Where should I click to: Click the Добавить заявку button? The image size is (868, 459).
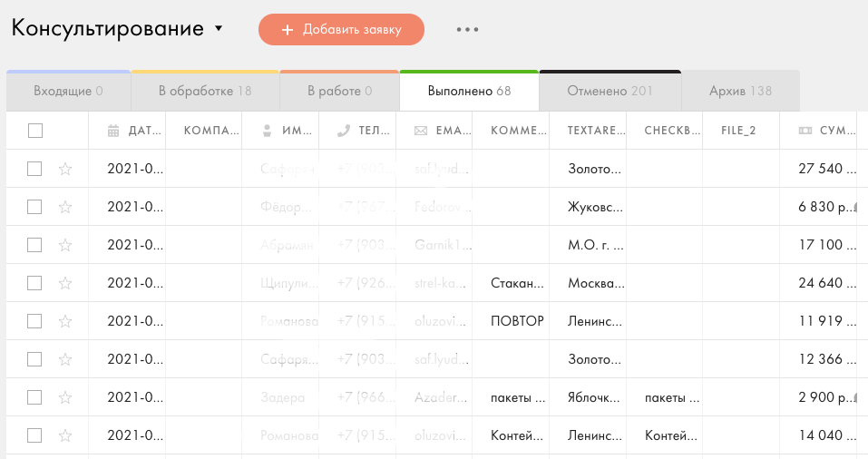coord(342,29)
